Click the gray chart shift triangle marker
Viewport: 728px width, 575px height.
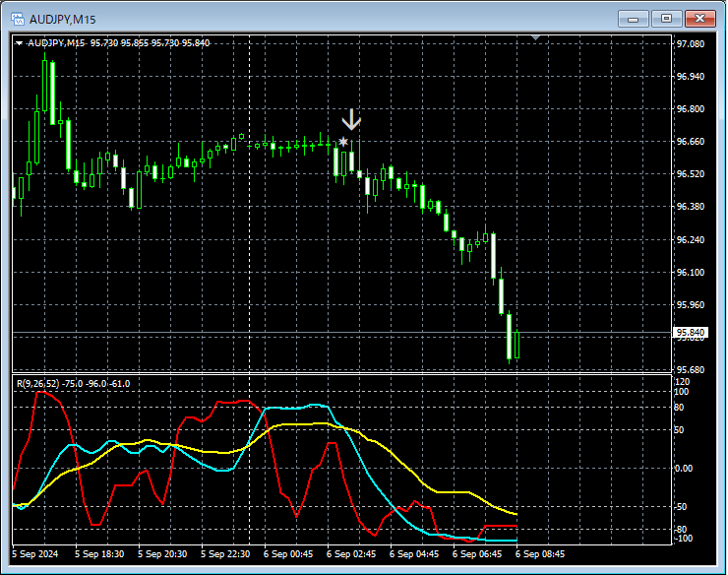click(x=536, y=37)
